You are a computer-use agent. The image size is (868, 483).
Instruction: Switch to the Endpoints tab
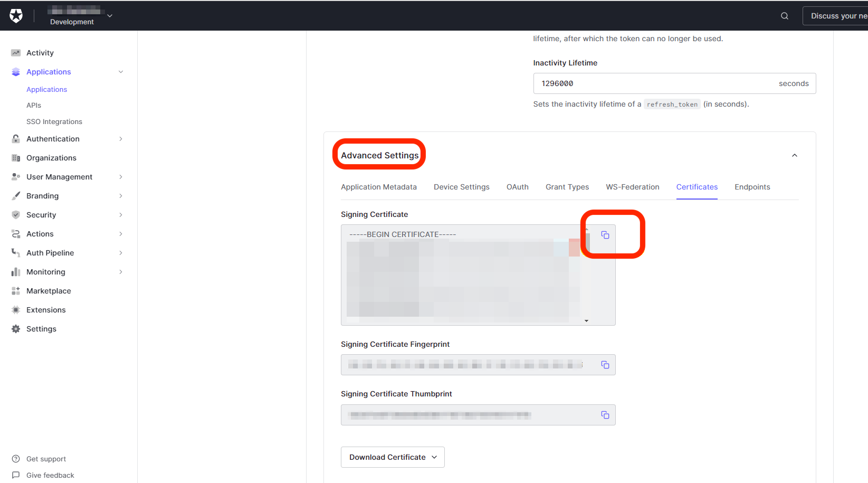coord(752,187)
